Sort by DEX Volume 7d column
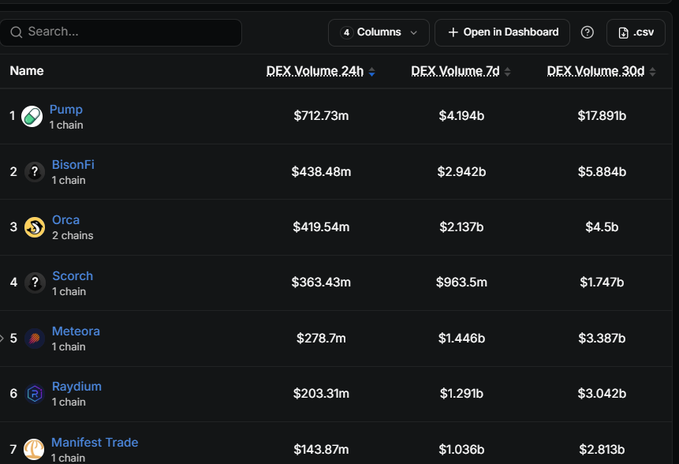 (x=461, y=71)
